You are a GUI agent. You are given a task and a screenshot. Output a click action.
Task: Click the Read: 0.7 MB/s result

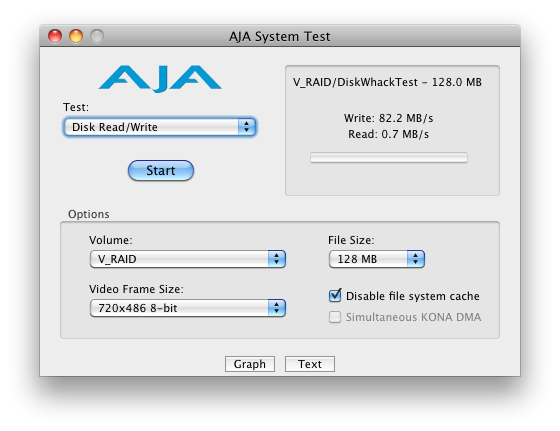tap(389, 134)
